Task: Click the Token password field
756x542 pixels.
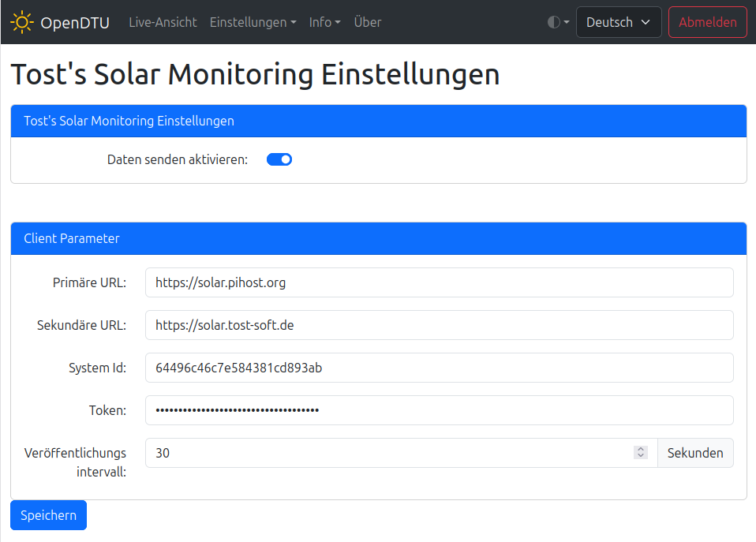Action: coord(439,410)
